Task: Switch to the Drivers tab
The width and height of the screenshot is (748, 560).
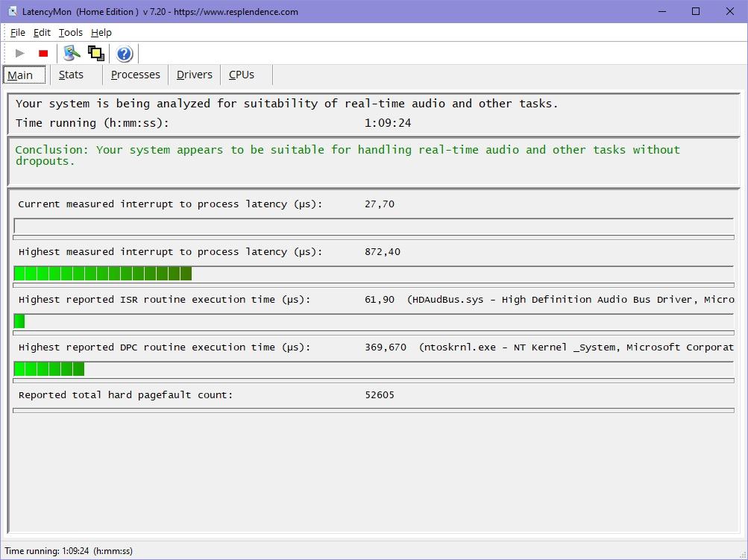Action: point(195,75)
